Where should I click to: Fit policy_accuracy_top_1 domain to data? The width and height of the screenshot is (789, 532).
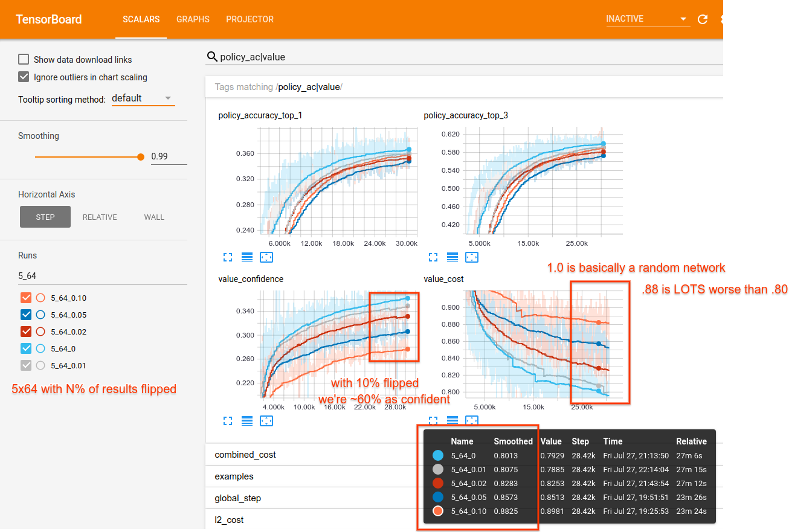tap(266, 257)
